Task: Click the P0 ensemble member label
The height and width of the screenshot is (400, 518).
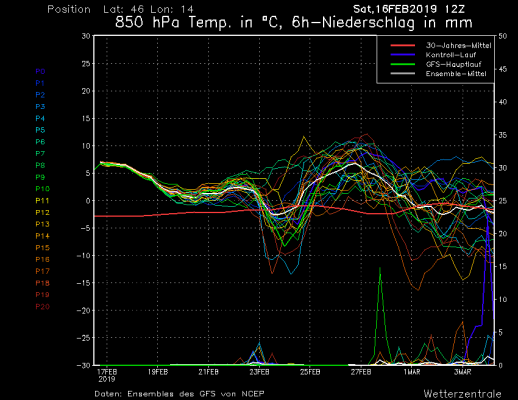Action: point(40,71)
